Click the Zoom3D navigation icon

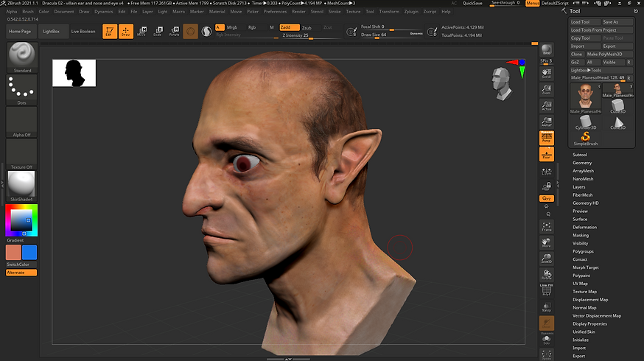point(546,259)
